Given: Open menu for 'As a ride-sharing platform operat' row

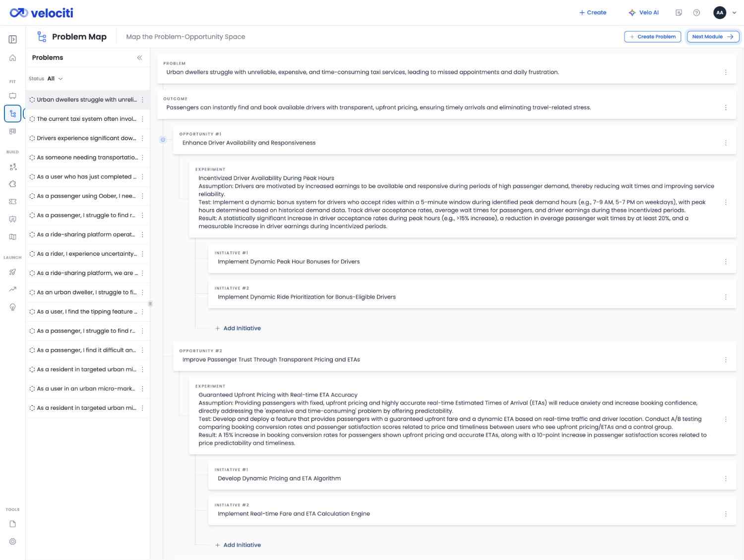Looking at the screenshot, I should coord(142,234).
